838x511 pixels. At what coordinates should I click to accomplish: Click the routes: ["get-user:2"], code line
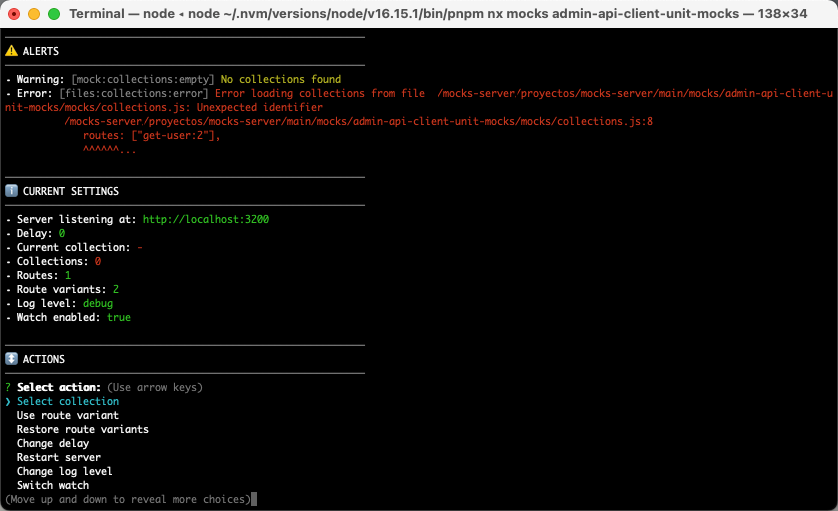coord(152,135)
